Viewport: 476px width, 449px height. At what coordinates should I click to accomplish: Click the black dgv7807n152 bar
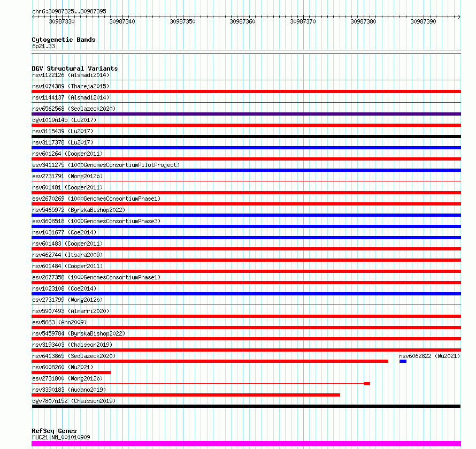(x=246, y=406)
